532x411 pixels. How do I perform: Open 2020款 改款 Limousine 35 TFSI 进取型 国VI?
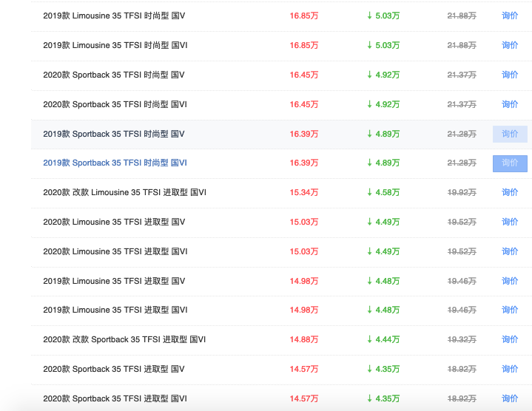coord(124,192)
